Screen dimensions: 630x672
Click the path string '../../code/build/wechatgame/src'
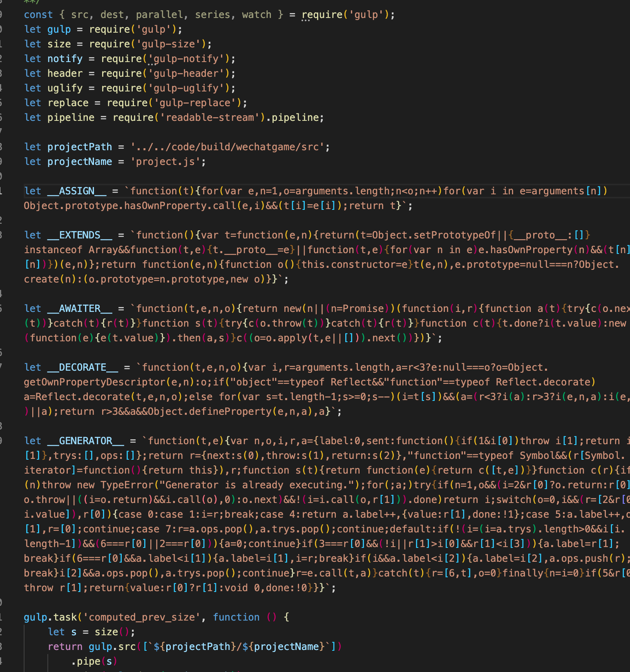(x=228, y=147)
